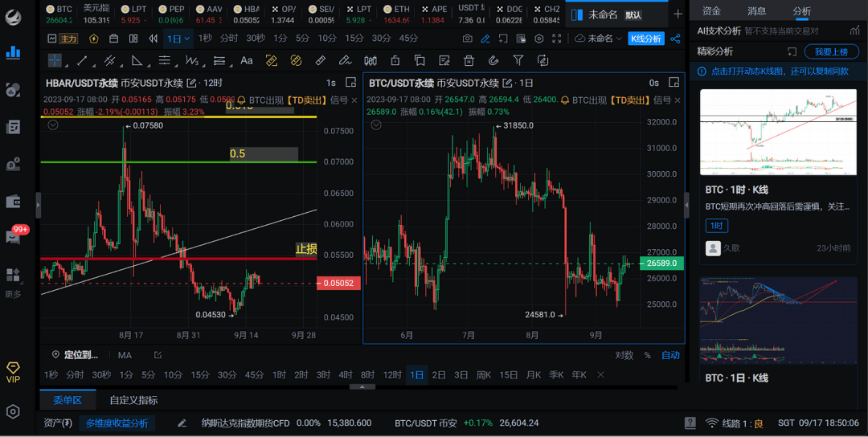
Task: Enable the 自动 auto scale option
Action: click(670, 355)
